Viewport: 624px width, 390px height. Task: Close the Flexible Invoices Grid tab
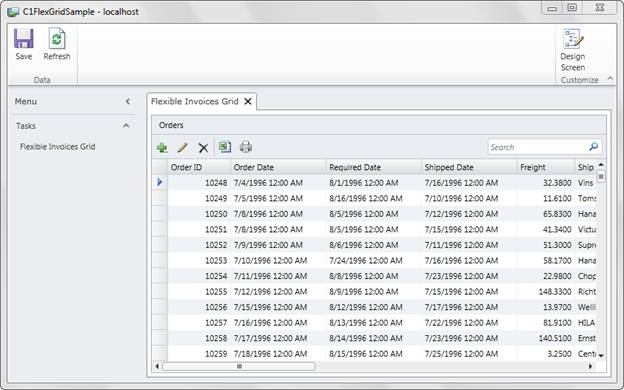248,101
